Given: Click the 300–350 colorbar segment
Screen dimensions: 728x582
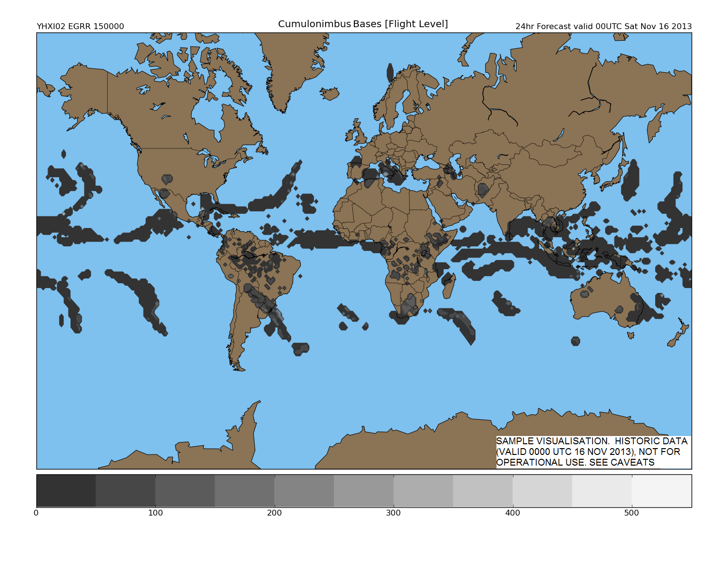Looking at the screenshot, I should pyautogui.click(x=423, y=491).
